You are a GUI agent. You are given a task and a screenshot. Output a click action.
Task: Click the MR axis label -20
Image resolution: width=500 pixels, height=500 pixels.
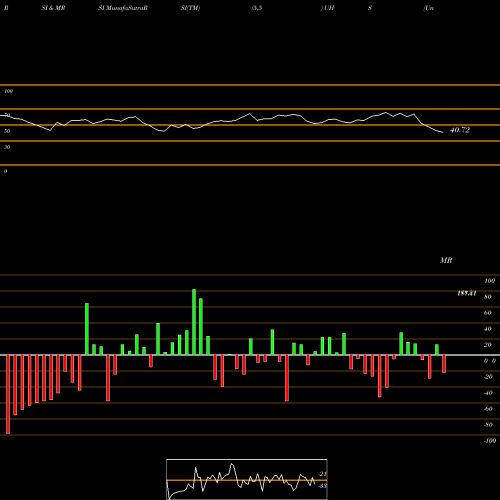488,377
